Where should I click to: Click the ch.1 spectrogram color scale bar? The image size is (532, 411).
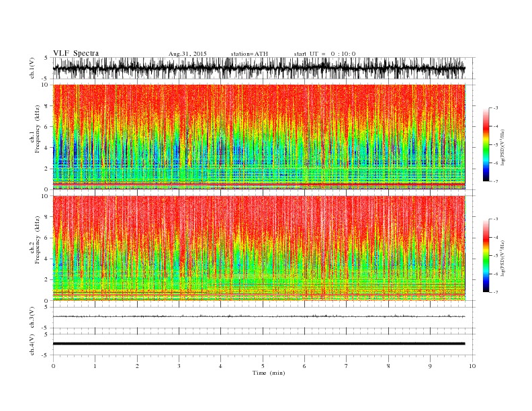click(x=486, y=144)
